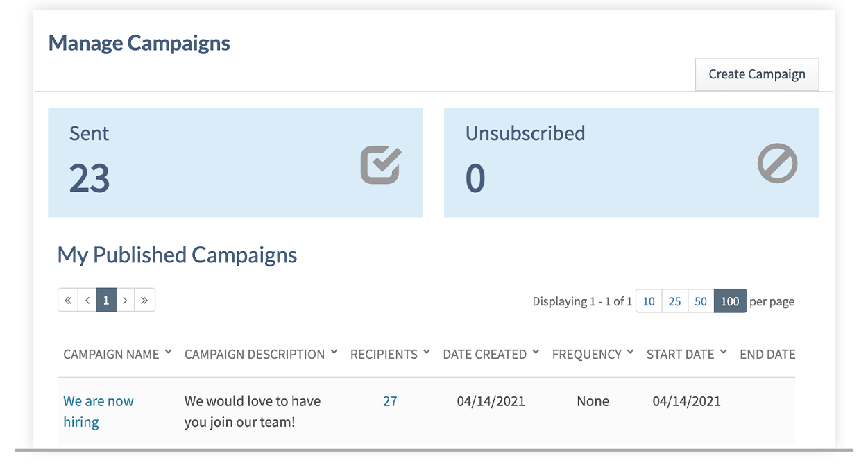
Task: Sort by Campaign Description column chevron
Action: click(x=334, y=353)
